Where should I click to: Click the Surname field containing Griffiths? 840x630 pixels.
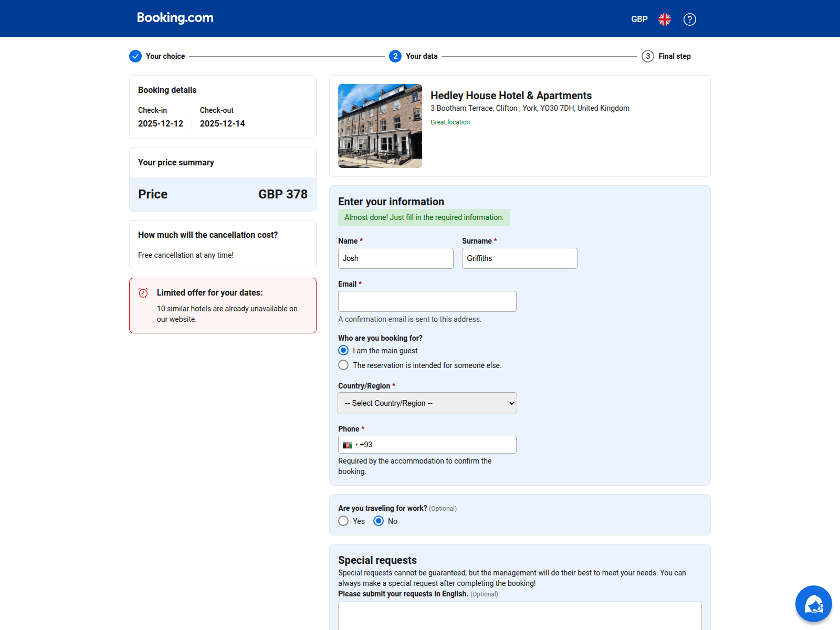point(520,258)
